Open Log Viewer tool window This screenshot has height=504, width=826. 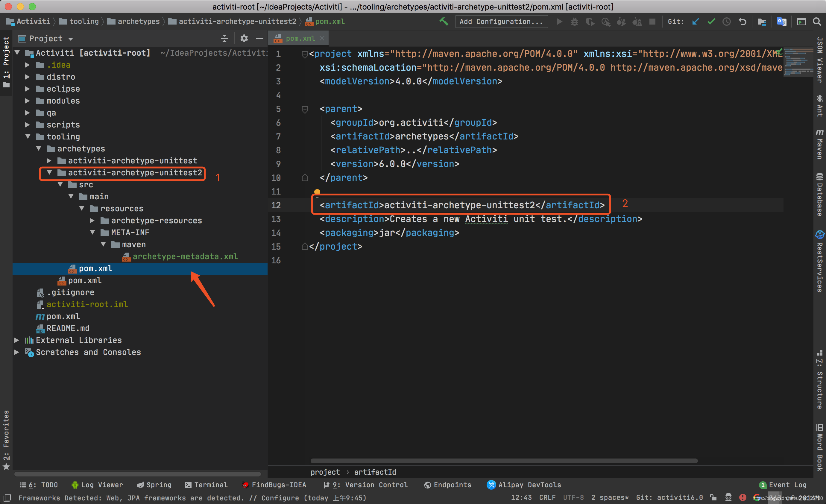[97, 485]
